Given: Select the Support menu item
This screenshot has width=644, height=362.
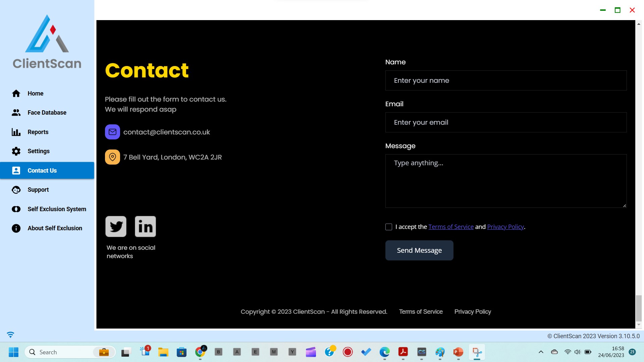Looking at the screenshot, I should pos(38,190).
